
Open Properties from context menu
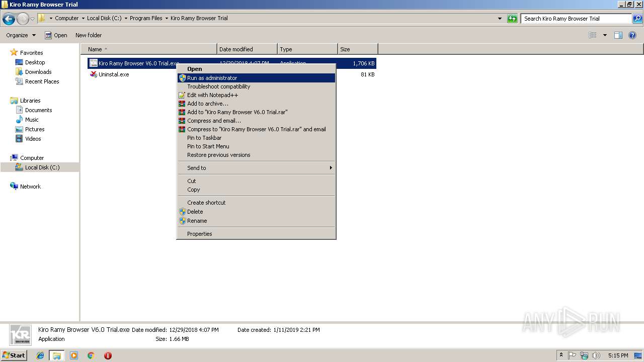coord(256,234)
